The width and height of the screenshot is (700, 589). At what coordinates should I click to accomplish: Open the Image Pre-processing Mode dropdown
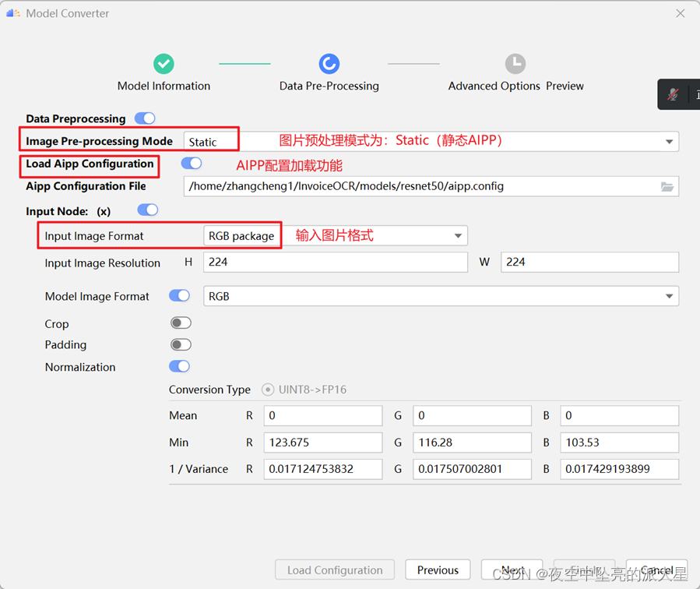[x=431, y=142]
